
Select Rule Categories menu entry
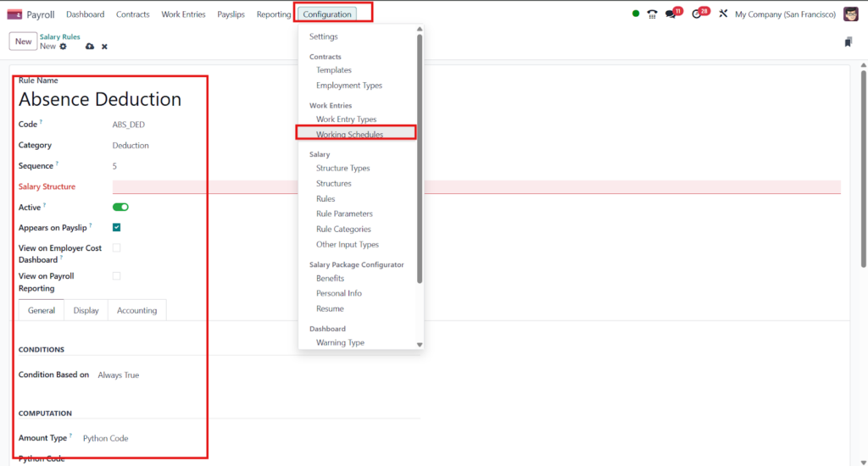[344, 229]
